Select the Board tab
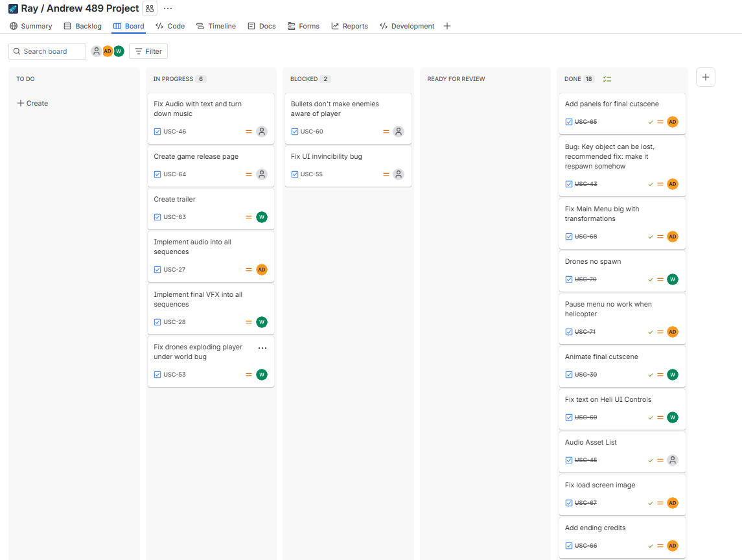 pyautogui.click(x=129, y=26)
